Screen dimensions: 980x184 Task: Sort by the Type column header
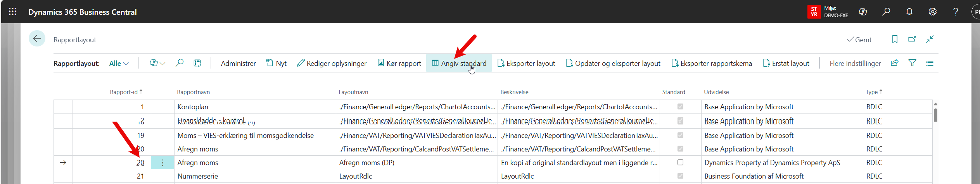point(874,92)
